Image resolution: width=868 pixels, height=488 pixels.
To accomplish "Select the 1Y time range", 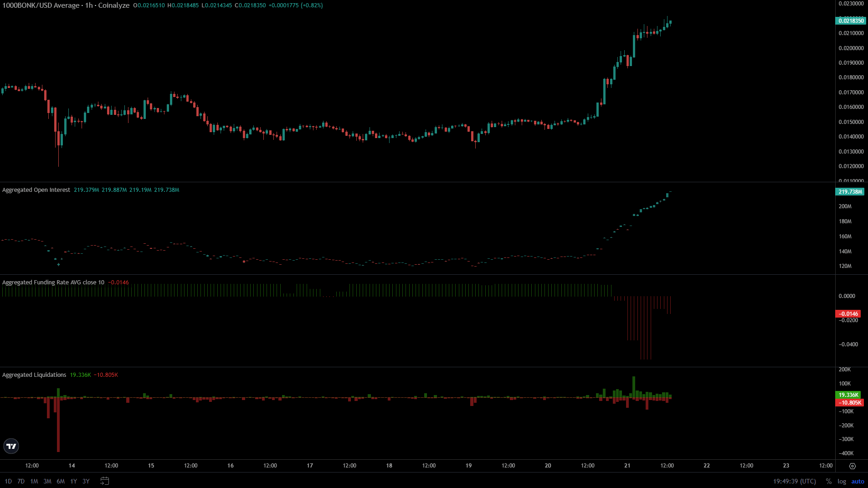I will point(73,481).
